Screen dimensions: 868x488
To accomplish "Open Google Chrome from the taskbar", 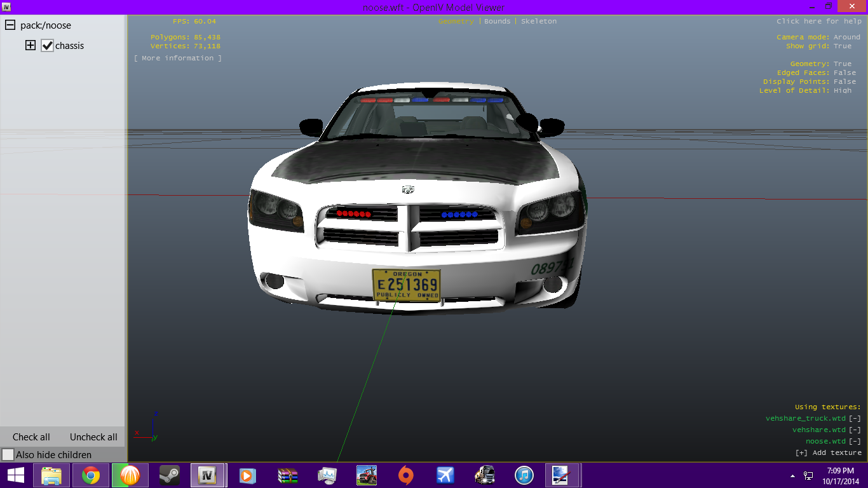I will (x=91, y=475).
